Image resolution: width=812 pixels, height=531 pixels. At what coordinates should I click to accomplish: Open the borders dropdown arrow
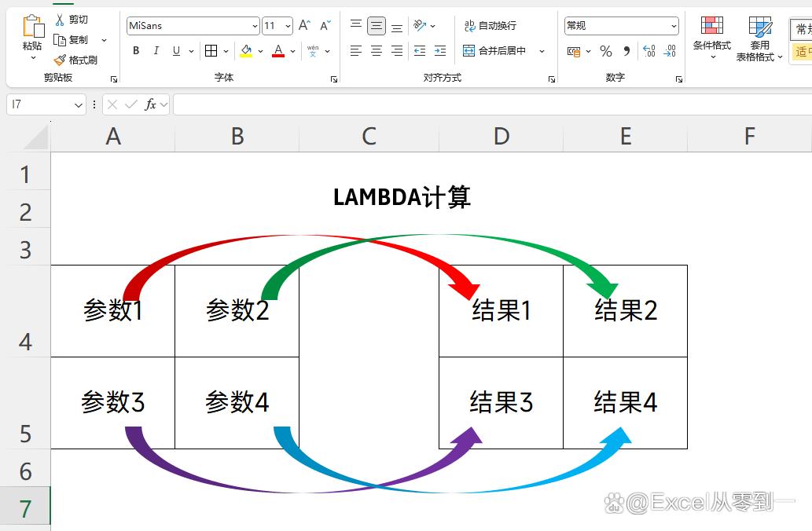click(226, 51)
